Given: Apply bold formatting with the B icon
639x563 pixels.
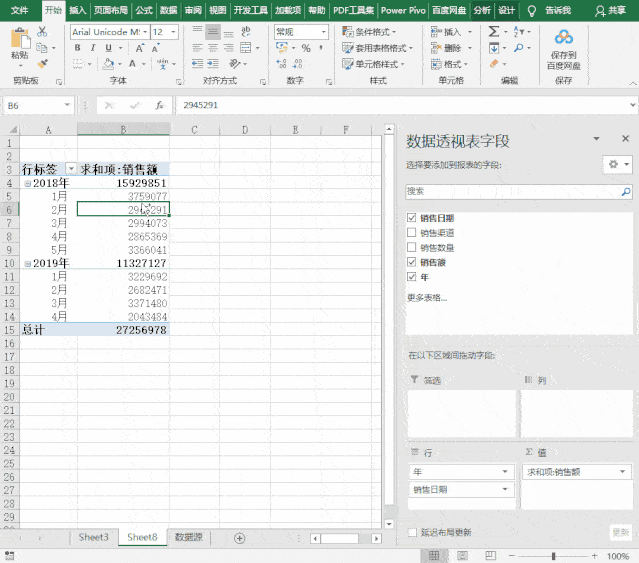Looking at the screenshot, I should coord(78,48).
